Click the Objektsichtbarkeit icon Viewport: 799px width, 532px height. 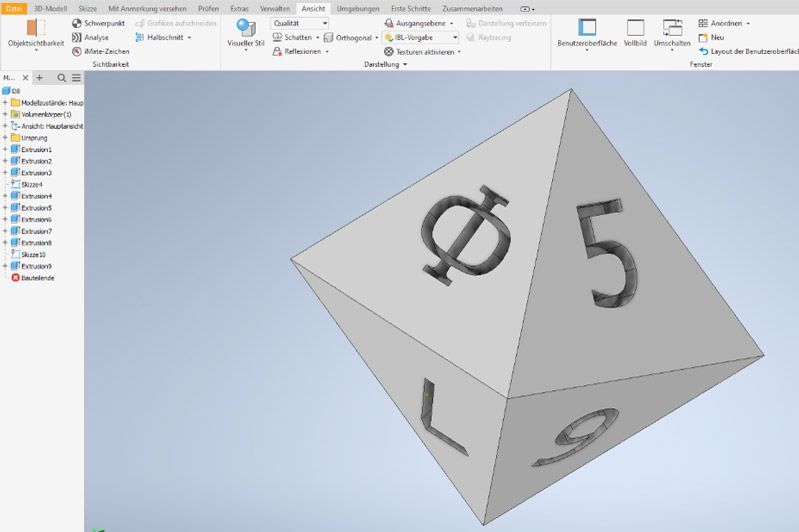click(x=36, y=28)
